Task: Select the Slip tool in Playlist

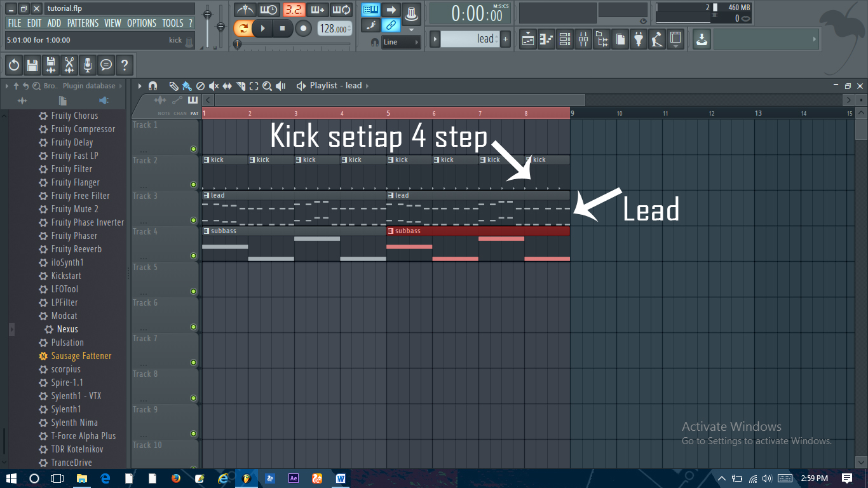Action: 227,86
